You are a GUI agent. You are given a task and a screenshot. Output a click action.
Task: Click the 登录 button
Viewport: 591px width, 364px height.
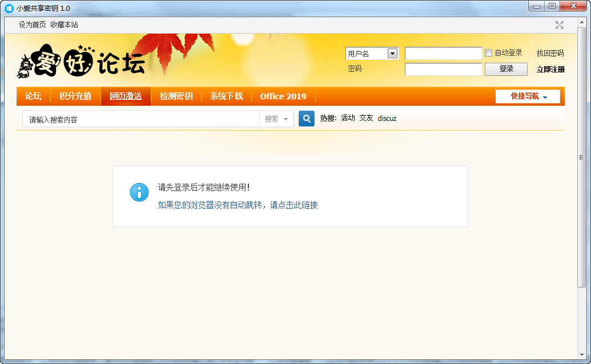pos(506,69)
